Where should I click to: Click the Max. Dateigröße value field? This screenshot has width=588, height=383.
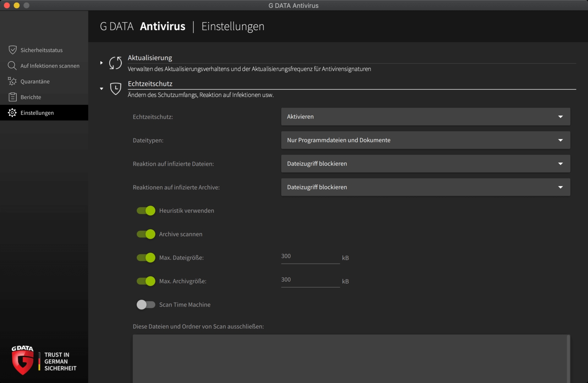click(x=310, y=257)
